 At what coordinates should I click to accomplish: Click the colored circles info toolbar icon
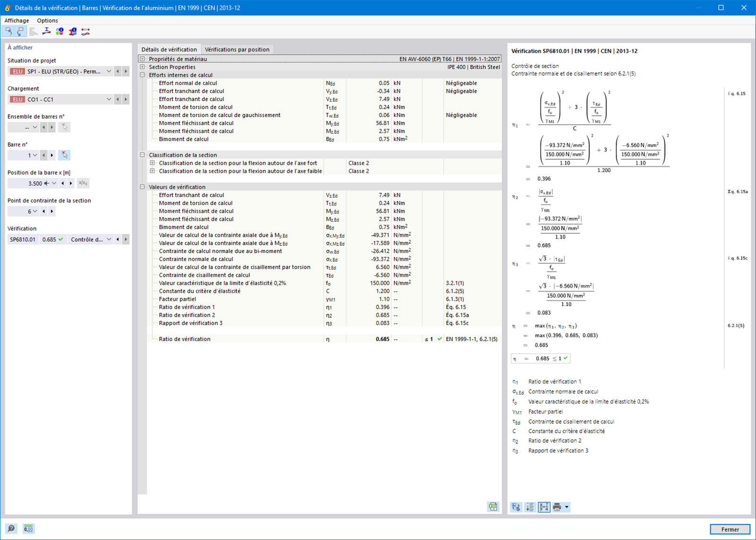pos(60,32)
